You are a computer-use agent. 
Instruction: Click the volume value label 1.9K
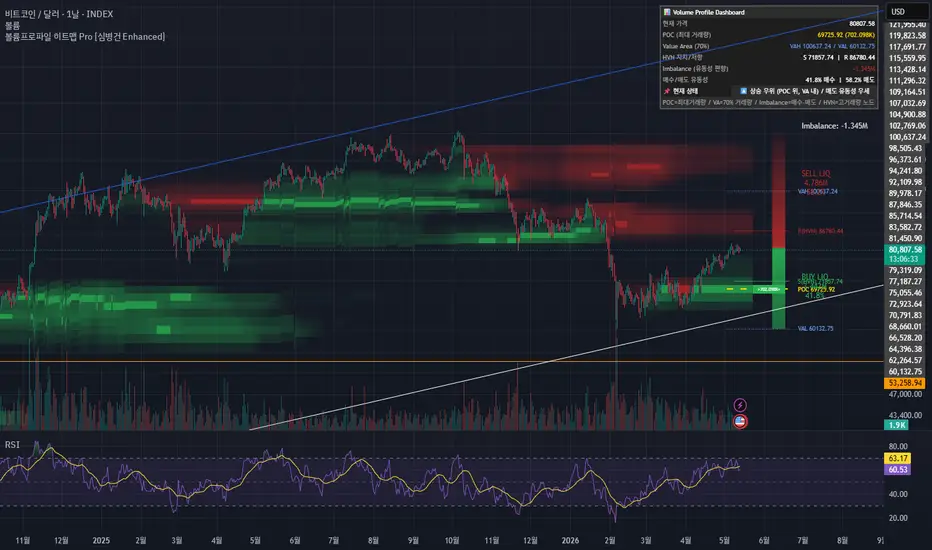(x=896, y=425)
